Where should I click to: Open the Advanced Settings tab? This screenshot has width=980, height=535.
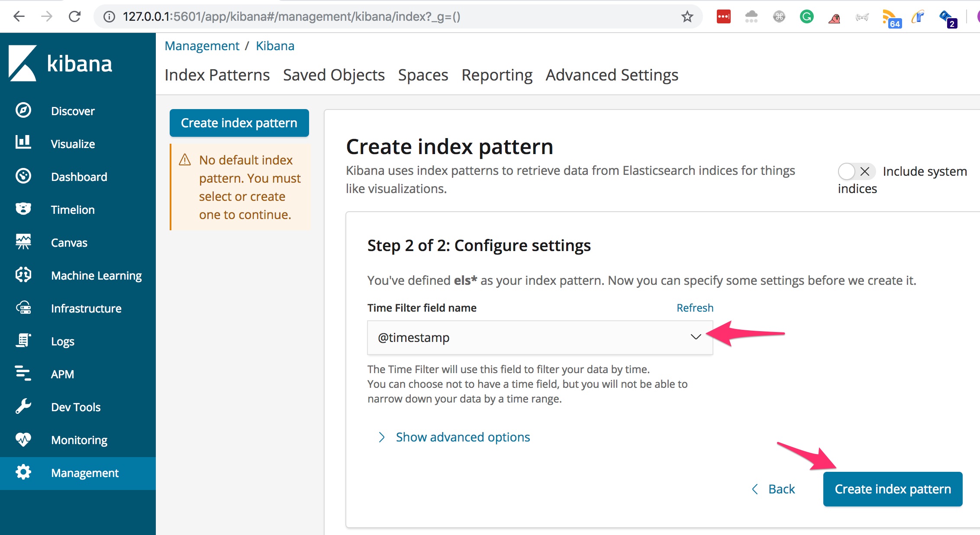[x=612, y=75]
